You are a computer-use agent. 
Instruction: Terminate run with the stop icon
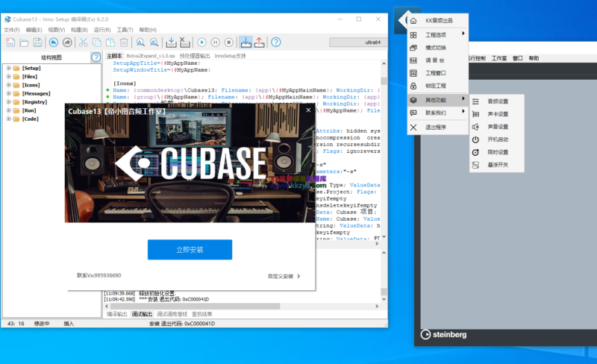pyautogui.click(x=228, y=43)
